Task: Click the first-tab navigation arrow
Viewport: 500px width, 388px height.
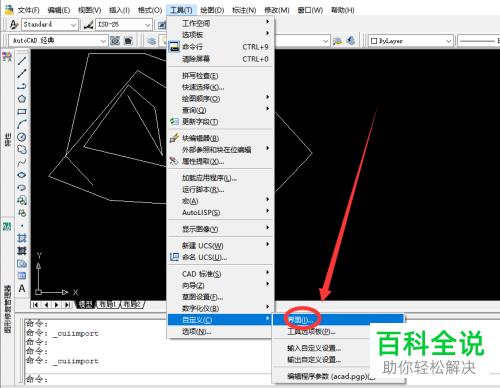Action: 36,305
